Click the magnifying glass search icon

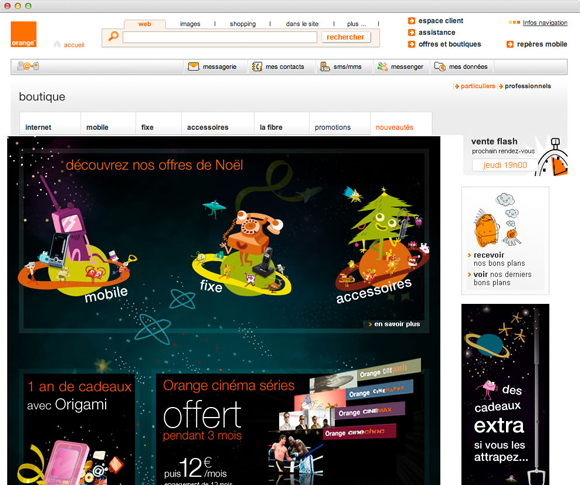click(113, 37)
